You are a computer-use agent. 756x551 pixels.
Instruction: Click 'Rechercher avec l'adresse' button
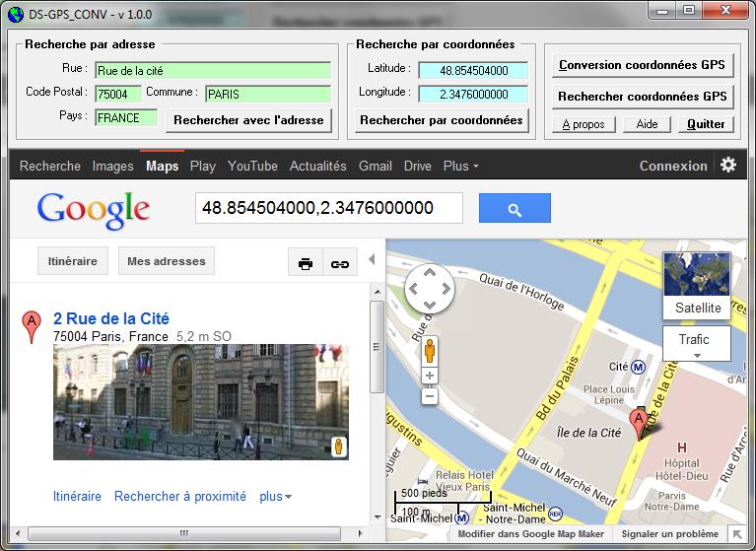point(248,120)
